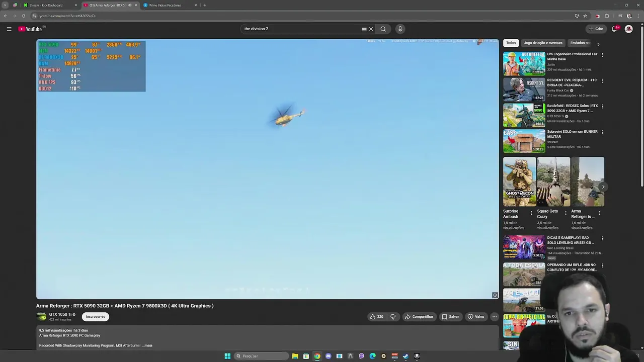This screenshot has width=644, height=362.
Task: Open options for Battlefield REDSEC video
Action: [602, 106]
